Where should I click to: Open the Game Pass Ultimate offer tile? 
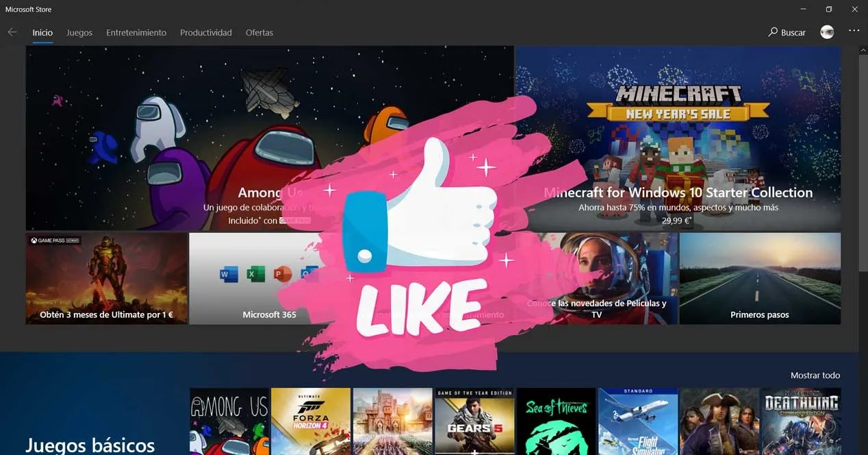click(107, 278)
